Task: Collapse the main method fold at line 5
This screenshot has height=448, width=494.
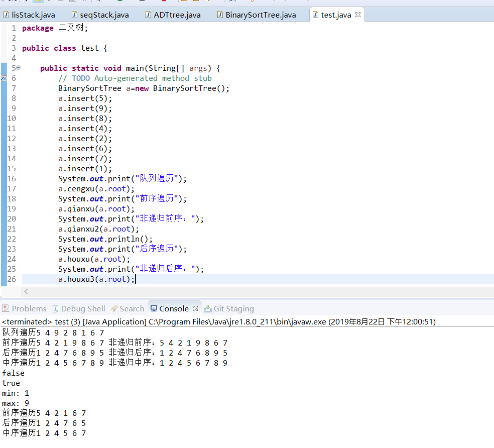Action: click(x=19, y=68)
